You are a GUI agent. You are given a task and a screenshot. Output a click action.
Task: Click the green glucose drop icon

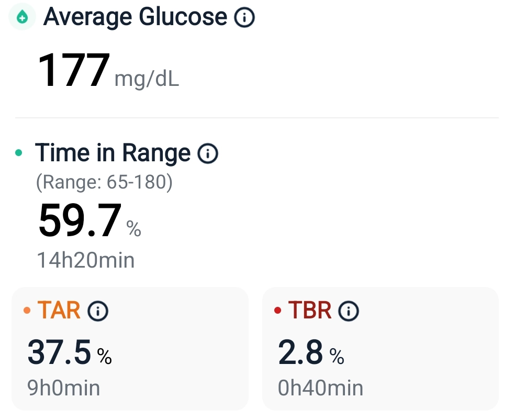click(x=22, y=18)
